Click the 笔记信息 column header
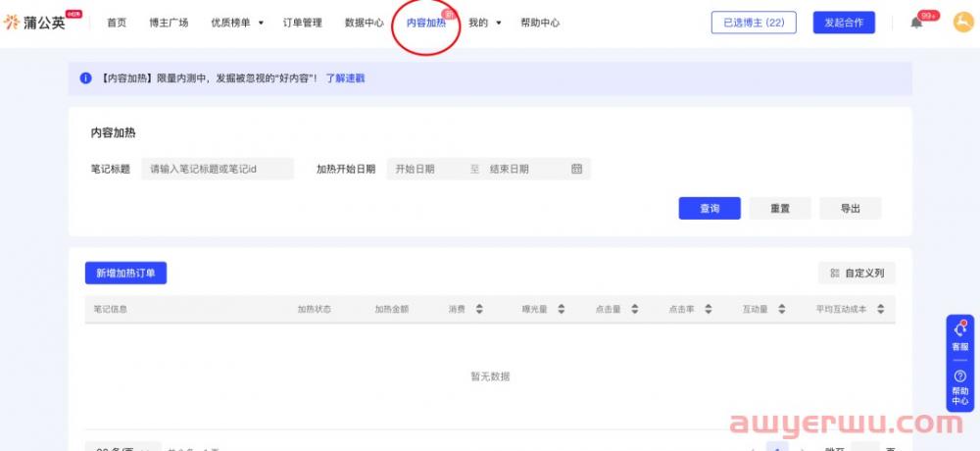The width and height of the screenshot is (980, 451). click(111, 309)
